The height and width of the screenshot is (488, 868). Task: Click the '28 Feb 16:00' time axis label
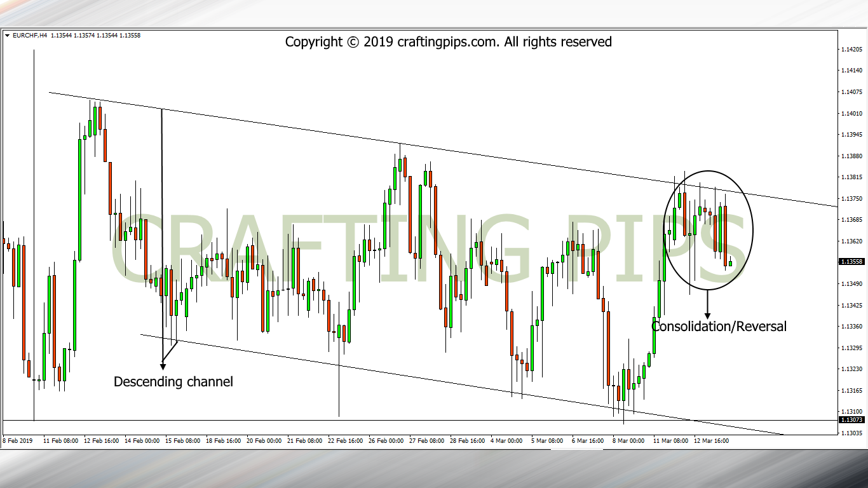468,440
